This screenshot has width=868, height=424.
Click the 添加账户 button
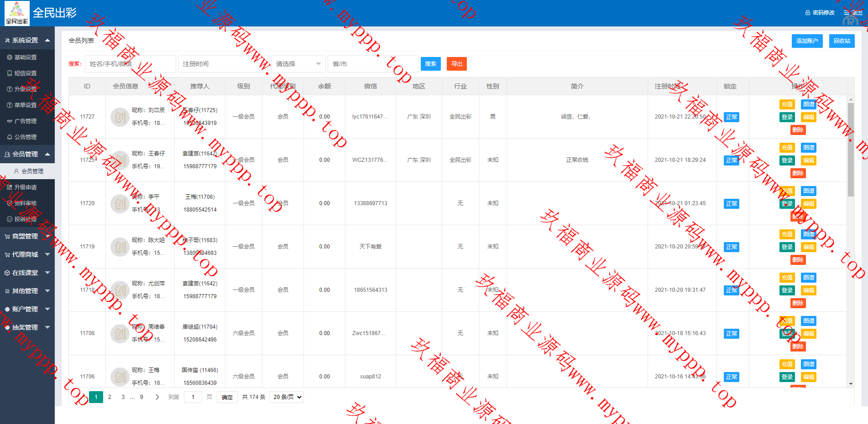tap(807, 41)
